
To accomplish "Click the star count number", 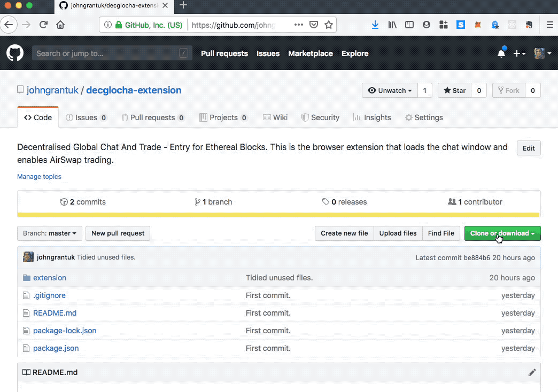I will click(x=479, y=90).
